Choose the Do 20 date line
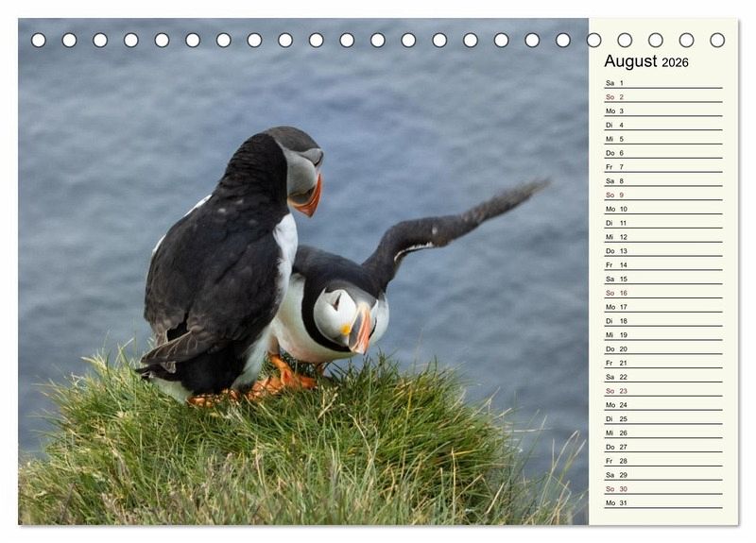This screenshot has height=543, width=756. click(x=662, y=348)
